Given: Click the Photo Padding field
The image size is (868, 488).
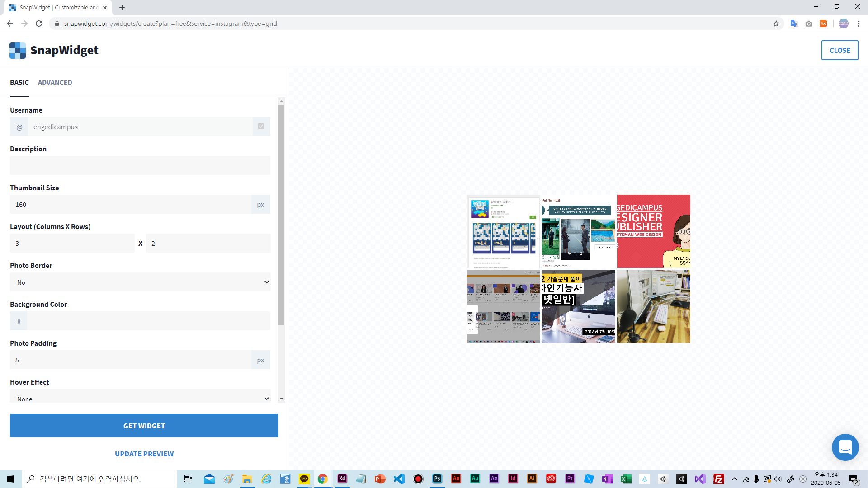Looking at the screenshot, I should 130,360.
